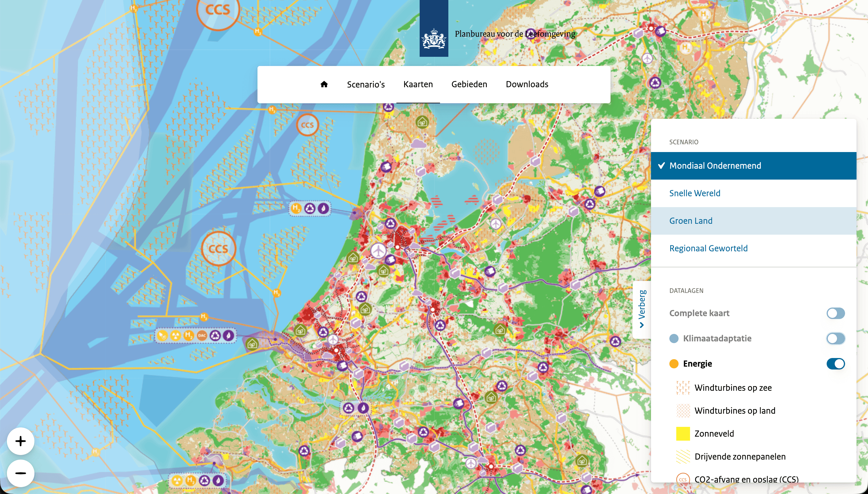This screenshot has height=494, width=868.
Task: Click the flame drop icon in Rotterdam cluster
Action: [228, 336]
